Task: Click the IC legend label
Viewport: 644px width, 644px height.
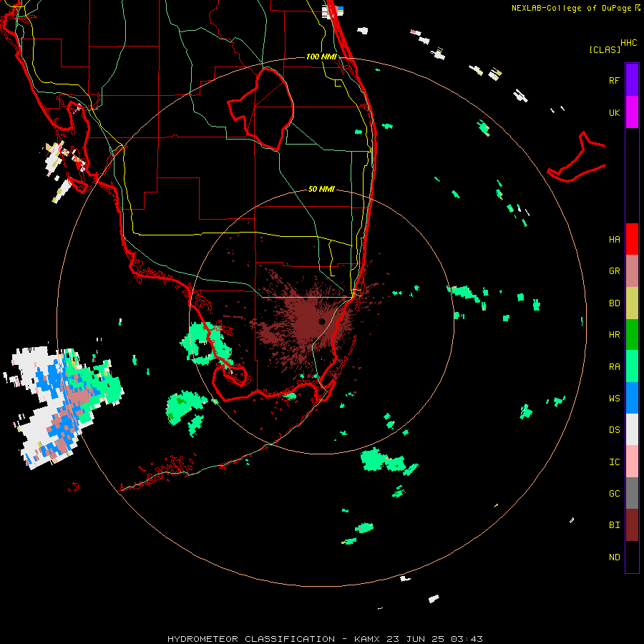Action: pyautogui.click(x=614, y=462)
